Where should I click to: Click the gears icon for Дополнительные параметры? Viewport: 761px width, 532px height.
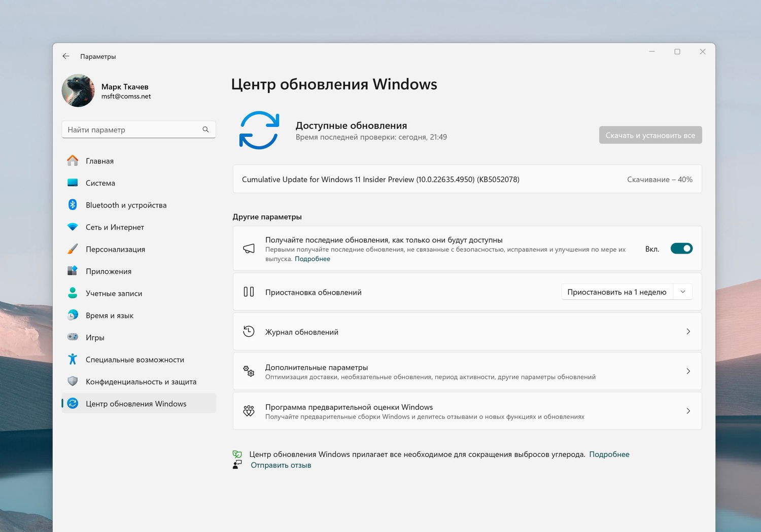[x=249, y=371]
